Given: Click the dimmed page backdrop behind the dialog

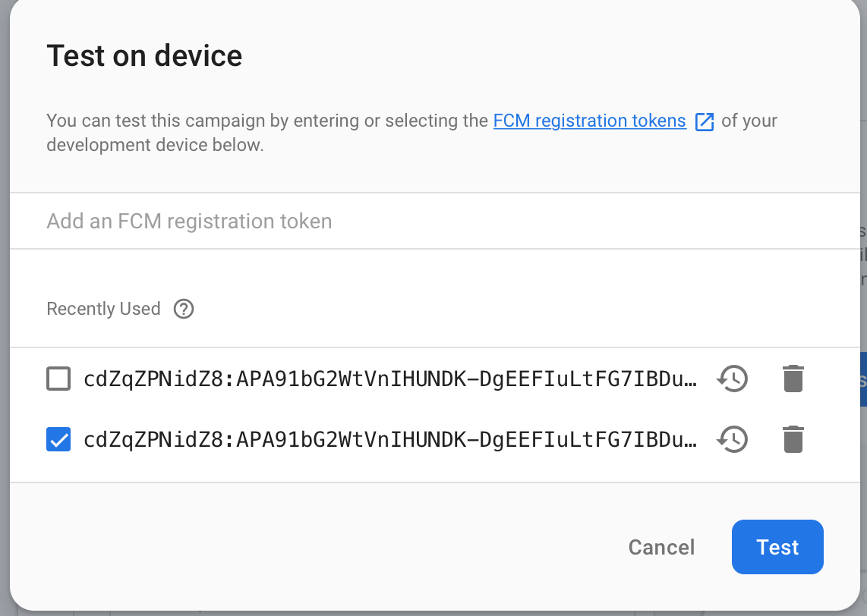Looking at the screenshot, I should click(x=861, y=531).
